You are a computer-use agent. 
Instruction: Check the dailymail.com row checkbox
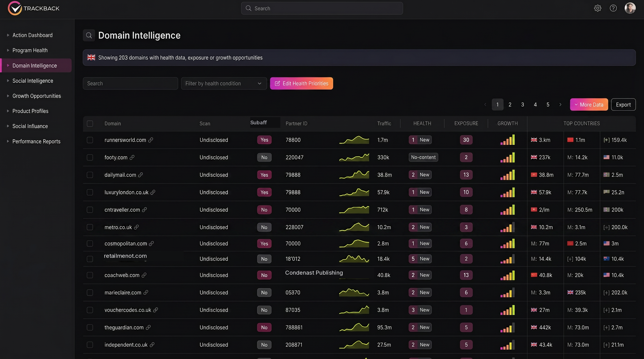(90, 175)
